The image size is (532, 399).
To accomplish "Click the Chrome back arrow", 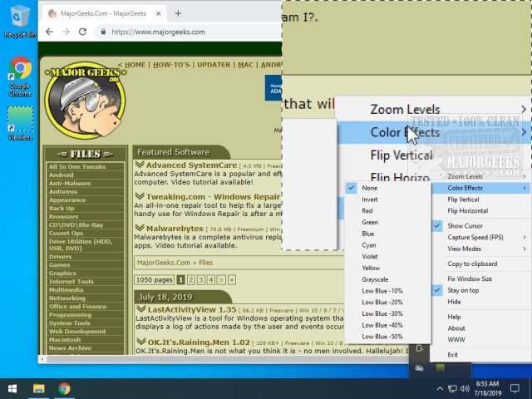I will [x=50, y=32].
